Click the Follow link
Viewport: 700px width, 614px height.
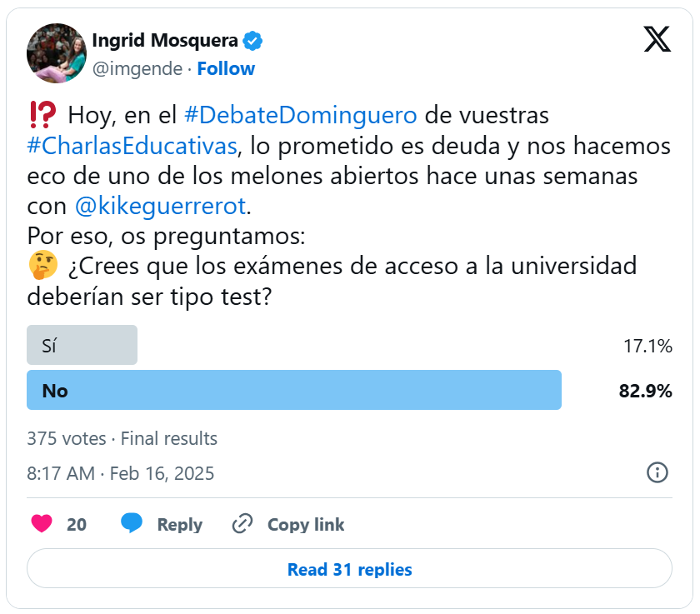[226, 68]
